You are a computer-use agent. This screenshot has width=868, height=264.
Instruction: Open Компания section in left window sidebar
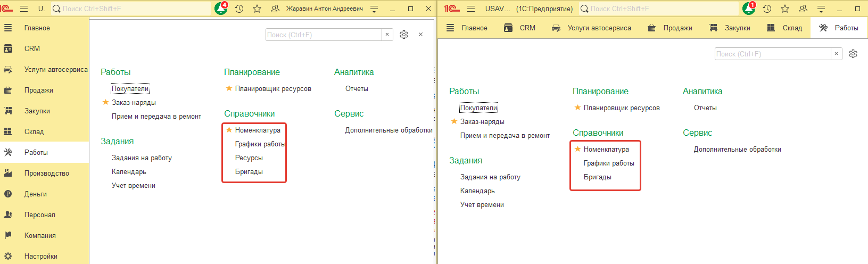click(44, 235)
